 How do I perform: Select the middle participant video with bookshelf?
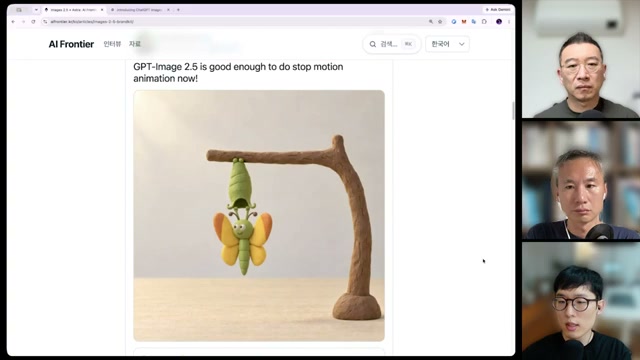[x=581, y=180]
